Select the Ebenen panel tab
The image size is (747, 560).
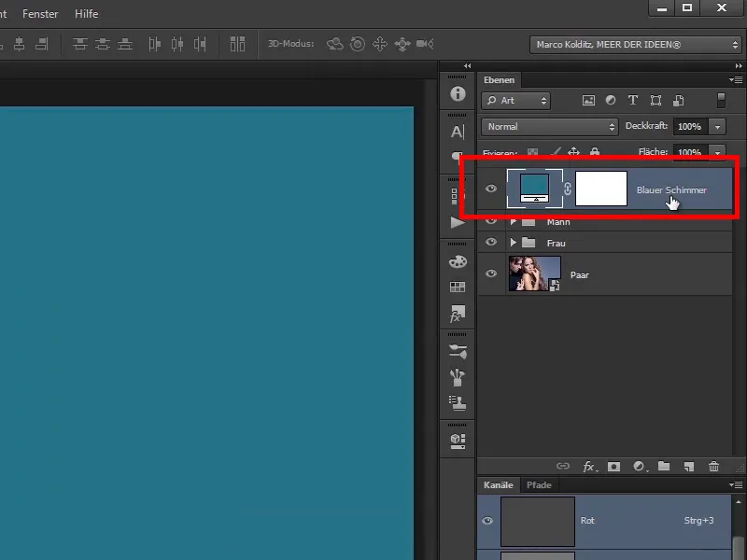[499, 80]
